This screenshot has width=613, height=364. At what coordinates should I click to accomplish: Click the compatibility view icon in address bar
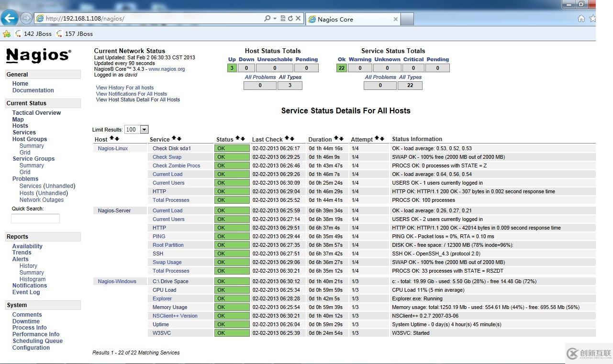pyautogui.click(x=283, y=18)
